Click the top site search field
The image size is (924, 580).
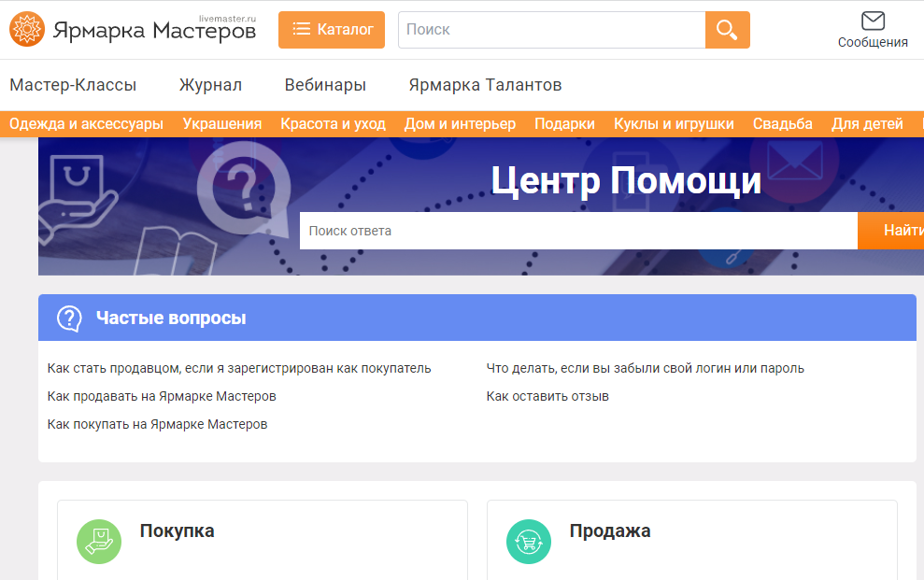pyautogui.click(x=551, y=30)
